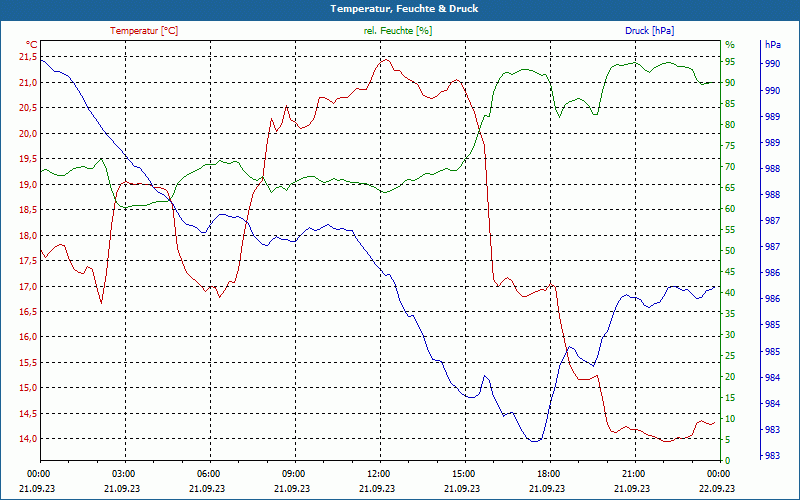This screenshot has height=500, width=800.
Task: Click the '18:00' time axis label
Action: [550, 473]
